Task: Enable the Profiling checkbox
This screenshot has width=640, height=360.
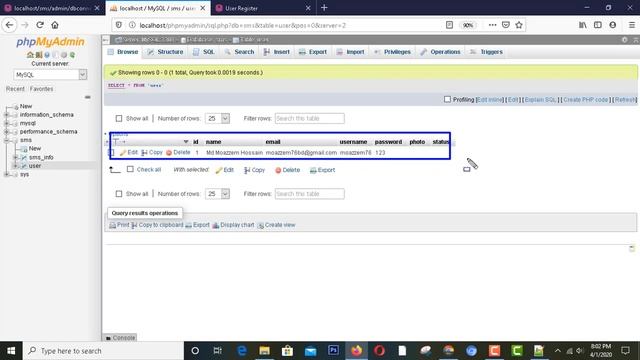Action: [447, 99]
